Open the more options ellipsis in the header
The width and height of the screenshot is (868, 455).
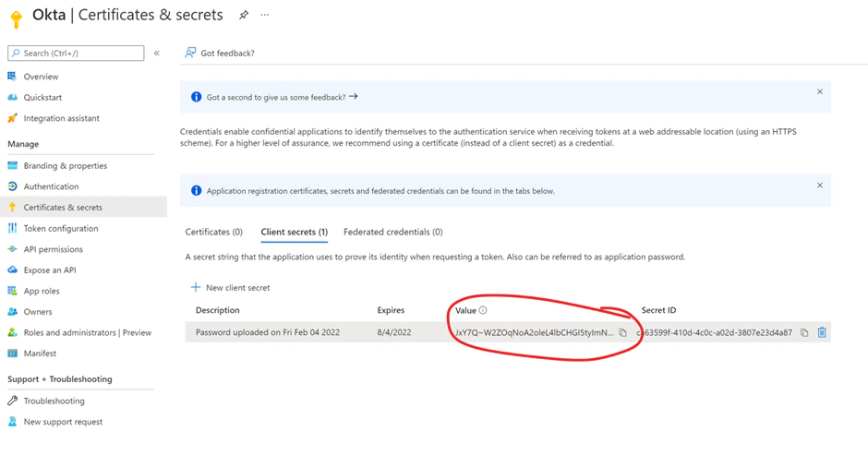coord(265,15)
